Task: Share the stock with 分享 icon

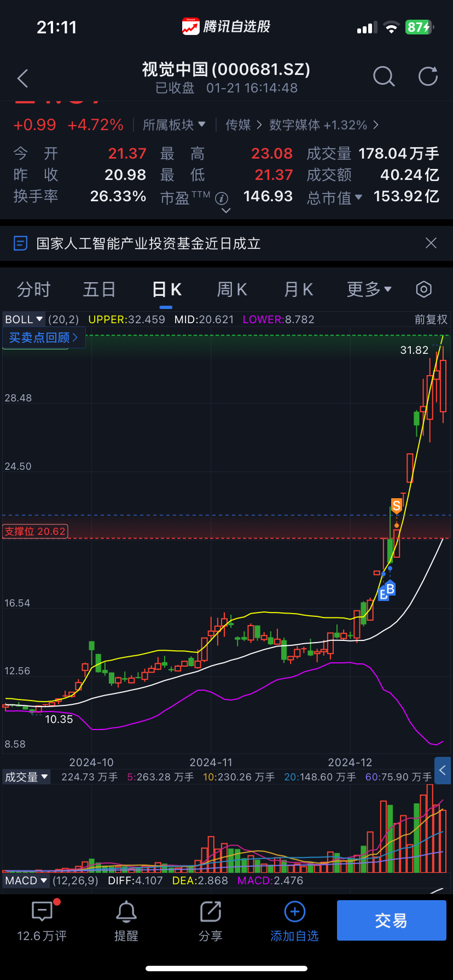Action: [211, 921]
